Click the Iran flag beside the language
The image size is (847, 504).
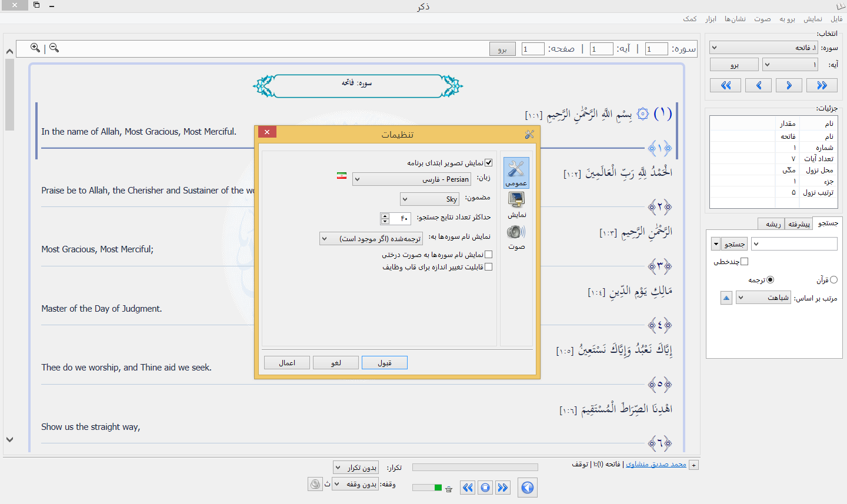(x=342, y=175)
